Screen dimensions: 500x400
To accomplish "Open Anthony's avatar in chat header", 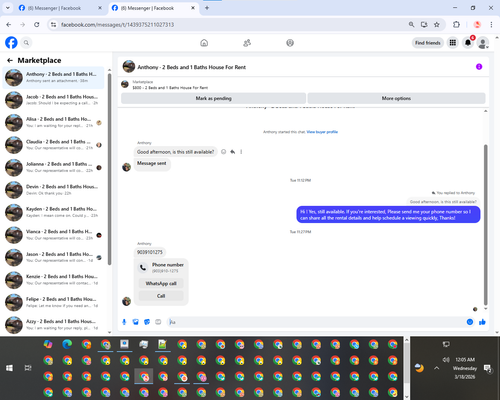I will [129, 67].
